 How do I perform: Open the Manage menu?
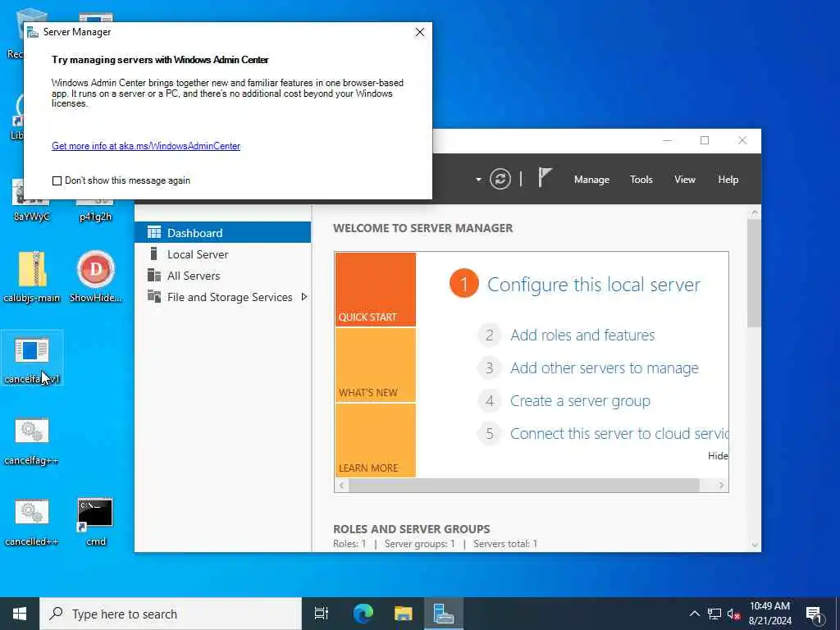tap(591, 180)
